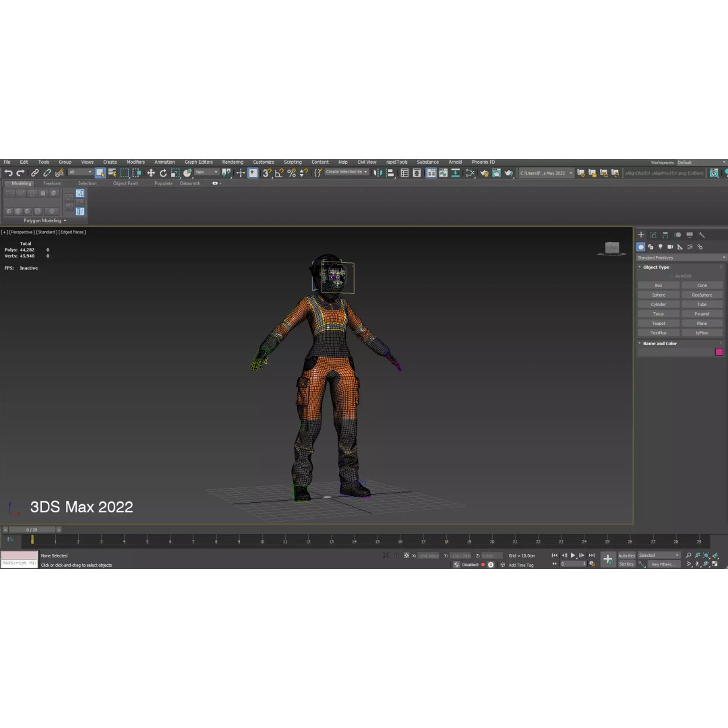Toggle Keyboard Shortcut Override button
The height and width of the screenshot is (728, 728).
click(x=253, y=173)
